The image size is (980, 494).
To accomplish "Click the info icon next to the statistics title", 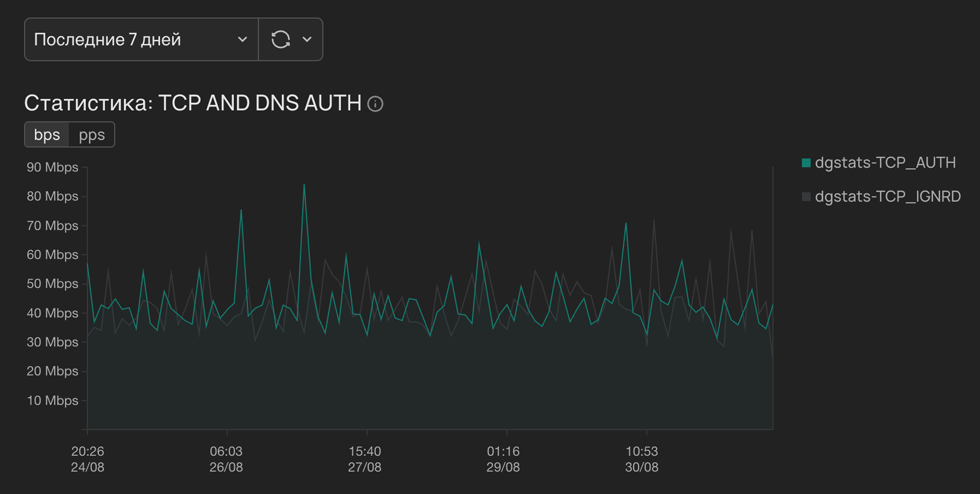I will point(375,103).
